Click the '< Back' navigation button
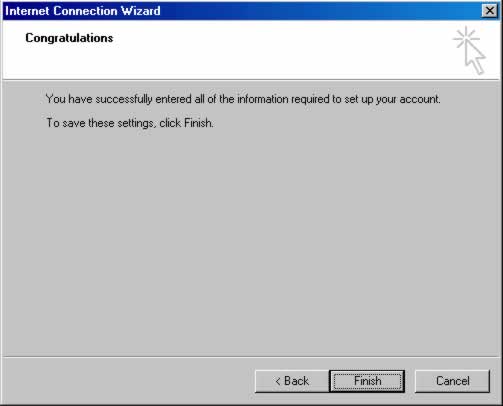 tap(292, 381)
